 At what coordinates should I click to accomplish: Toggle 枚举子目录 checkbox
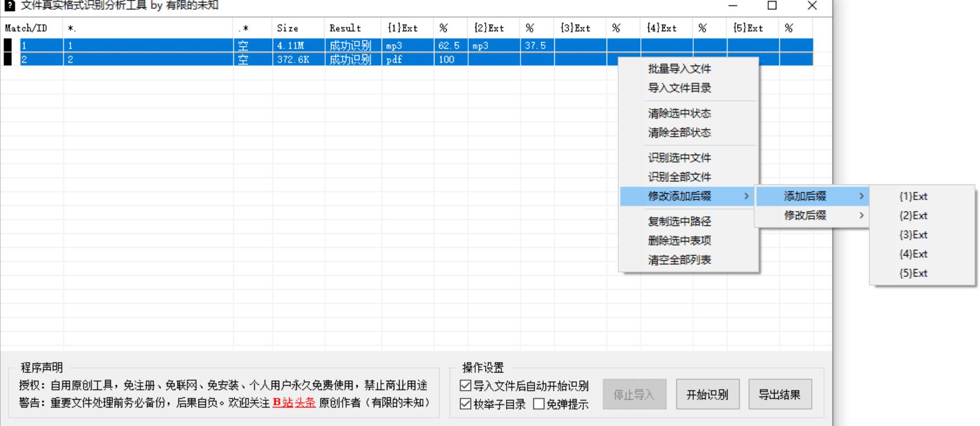(465, 404)
